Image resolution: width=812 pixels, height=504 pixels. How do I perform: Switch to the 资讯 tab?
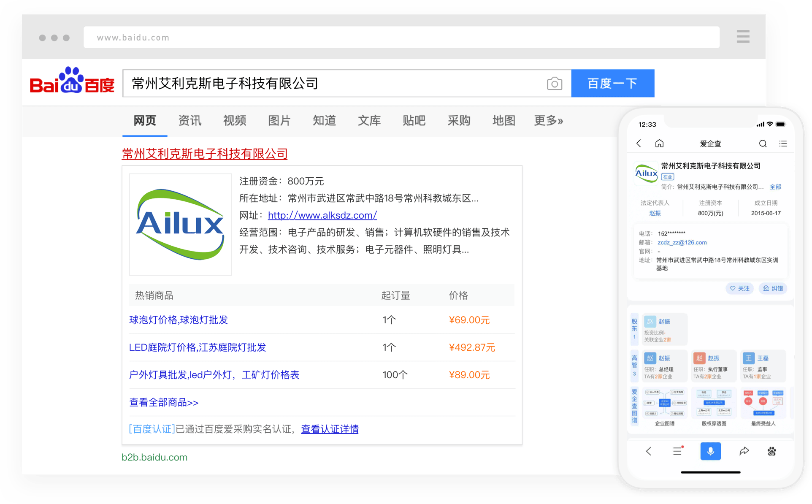tap(189, 121)
